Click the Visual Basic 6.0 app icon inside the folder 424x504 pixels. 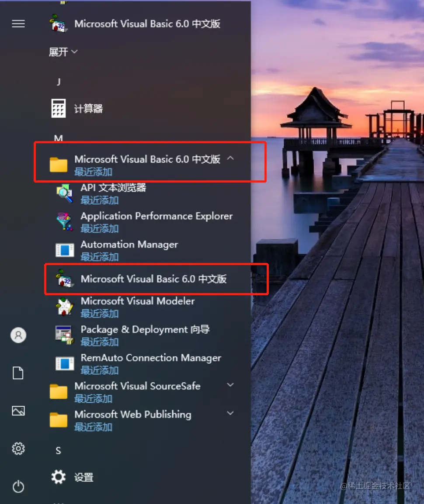(x=65, y=279)
